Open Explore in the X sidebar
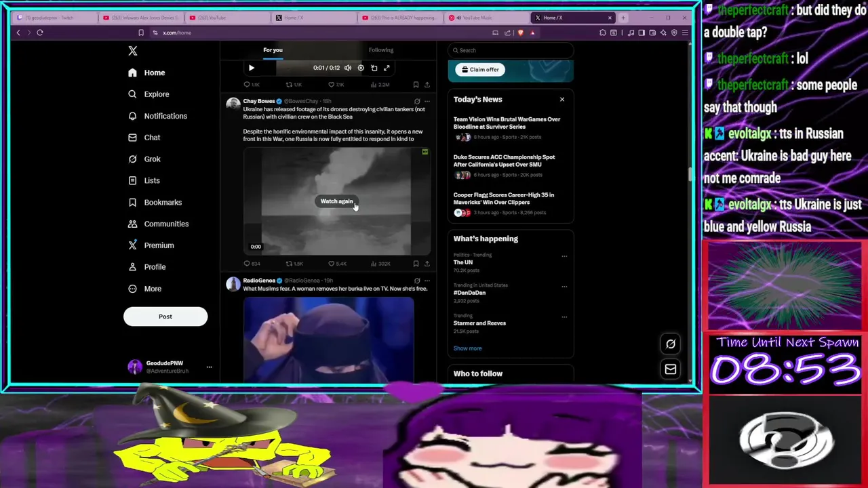The image size is (868, 488). (x=149, y=94)
